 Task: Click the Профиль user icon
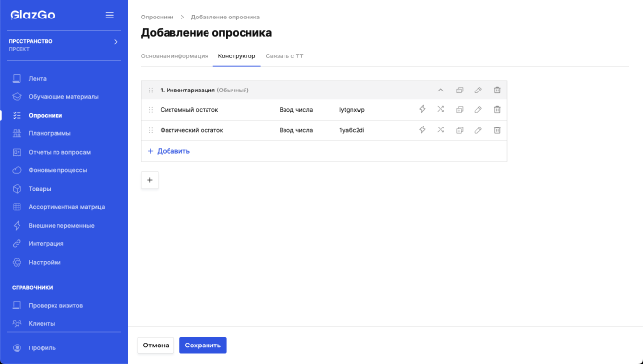[17, 348]
